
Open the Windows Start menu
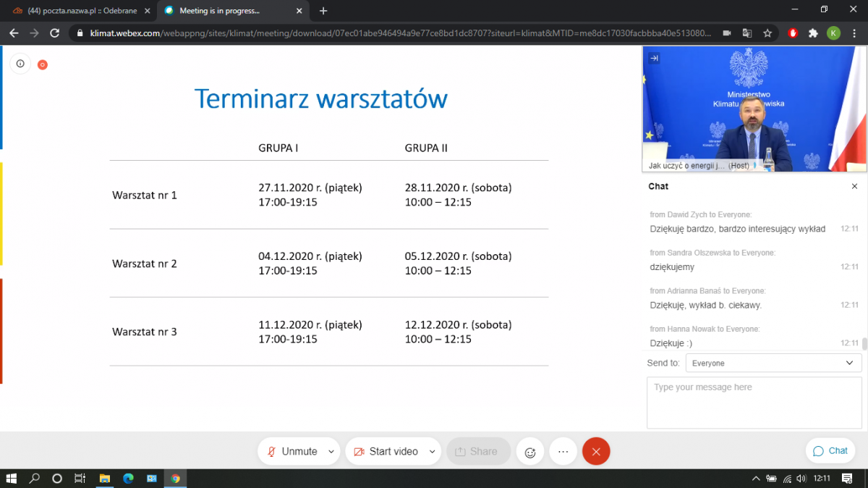tap(11, 479)
